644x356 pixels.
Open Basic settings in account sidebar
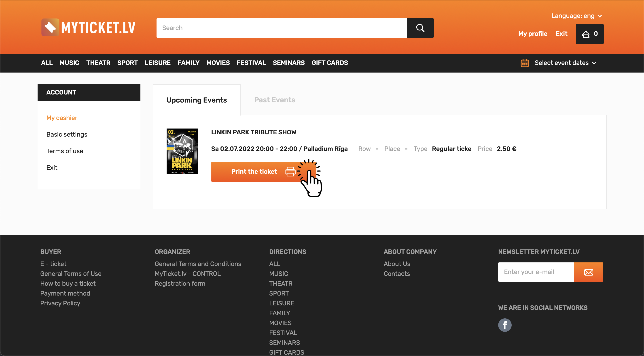pos(67,134)
